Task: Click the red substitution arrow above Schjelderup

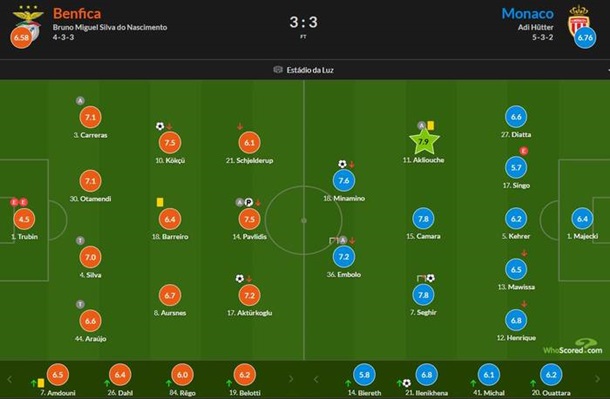Action: (240, 126)
